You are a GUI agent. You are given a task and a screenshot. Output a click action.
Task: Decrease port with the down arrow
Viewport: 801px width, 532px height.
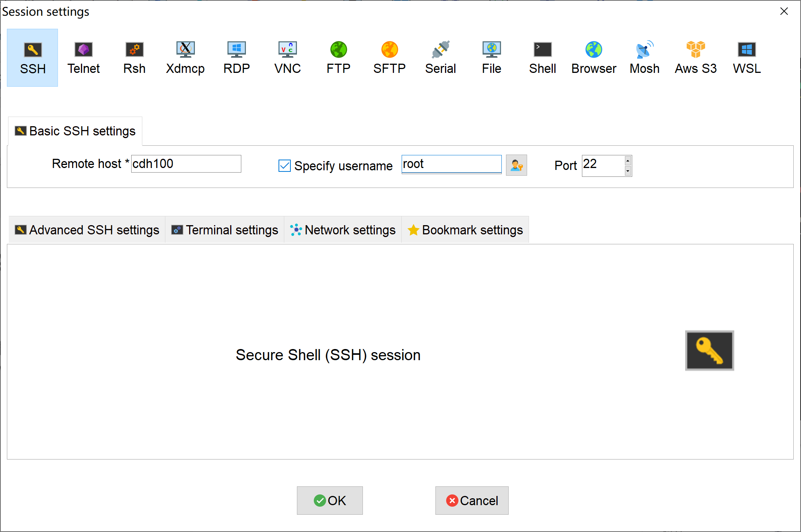coord(628,171)
